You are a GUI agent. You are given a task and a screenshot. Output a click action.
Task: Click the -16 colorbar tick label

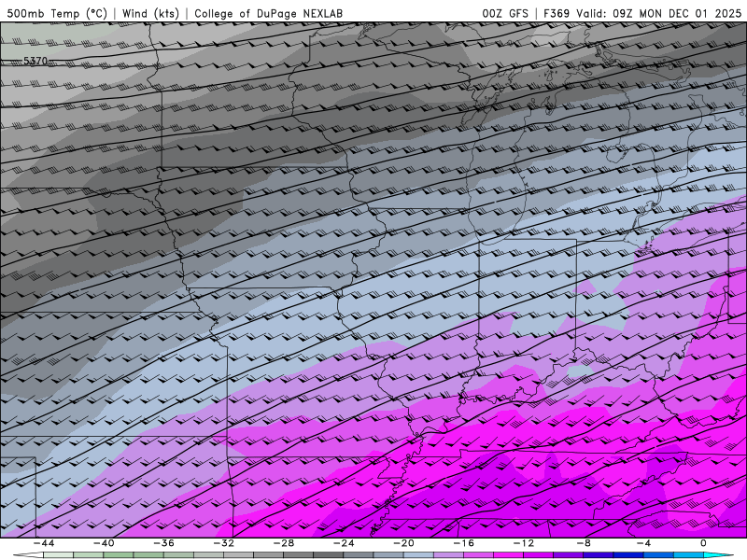[x=463, y=543]
